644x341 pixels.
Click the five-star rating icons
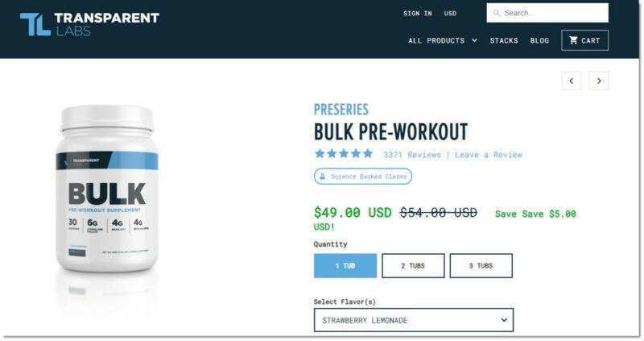[x=344, y=154]
